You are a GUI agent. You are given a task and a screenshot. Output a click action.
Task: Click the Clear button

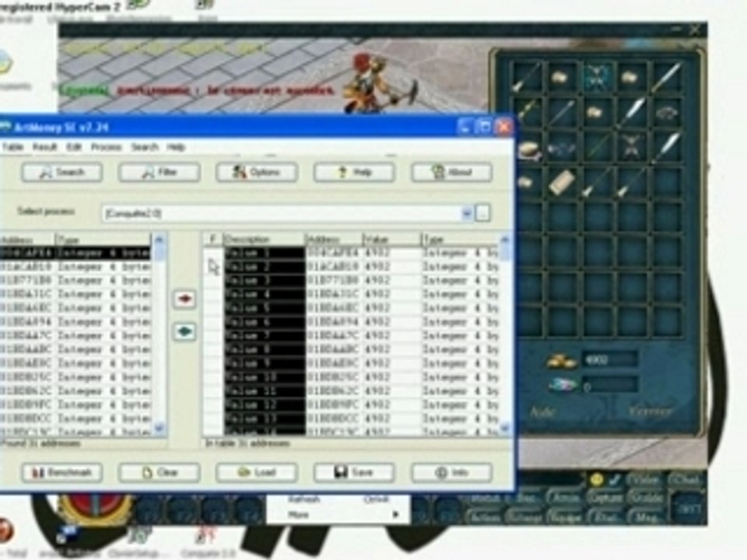coord(159,472)
